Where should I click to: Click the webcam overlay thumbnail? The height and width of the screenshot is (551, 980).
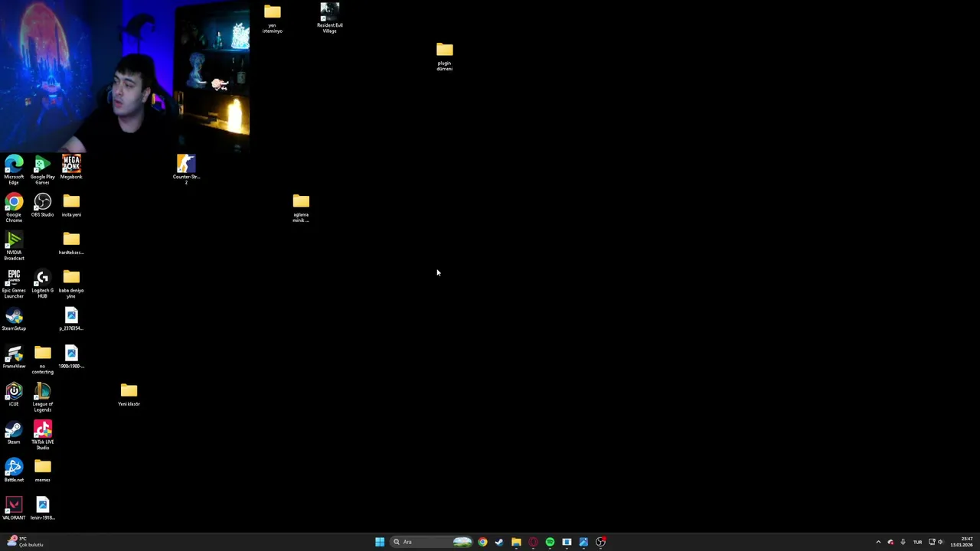(x=125, y=77)
